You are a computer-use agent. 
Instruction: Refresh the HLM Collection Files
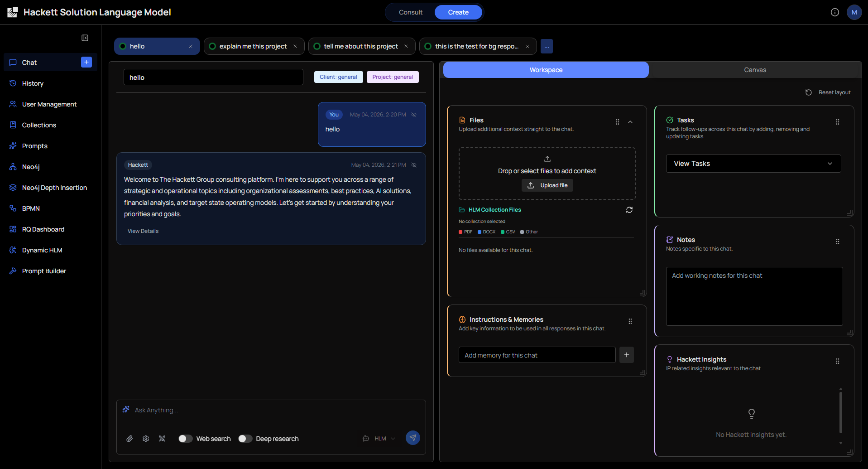tap(629, 210)
